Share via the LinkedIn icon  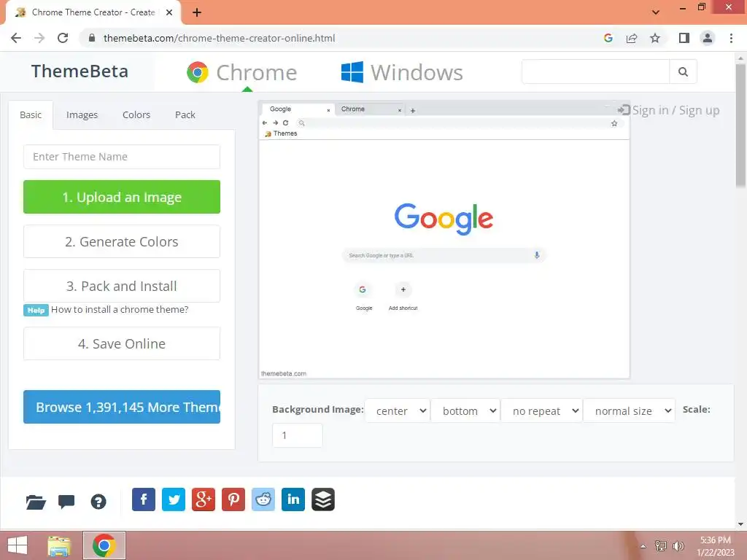(x=293, y=499)
